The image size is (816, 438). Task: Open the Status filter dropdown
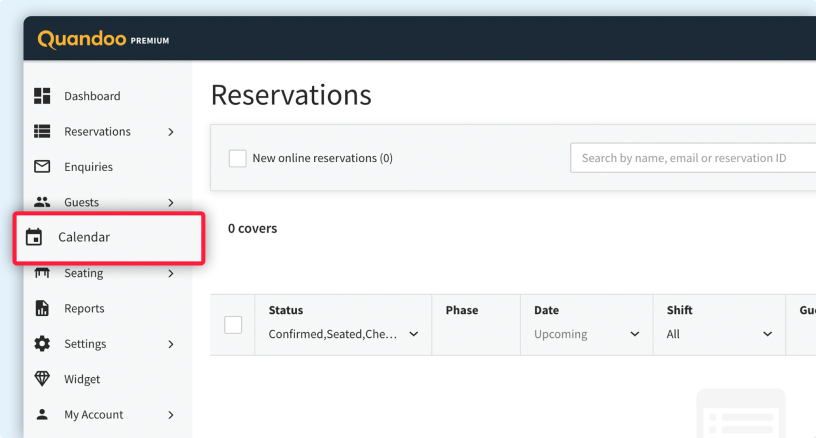coord(344,334)
